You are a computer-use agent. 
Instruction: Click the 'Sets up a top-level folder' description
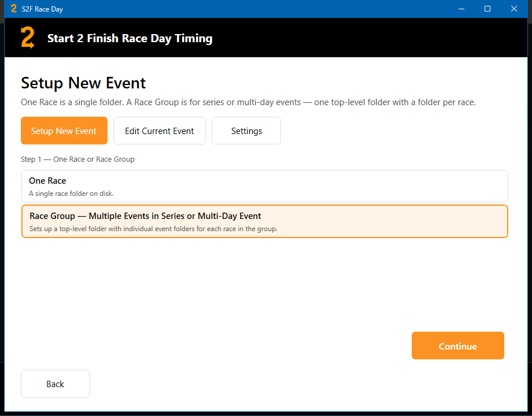153,229
